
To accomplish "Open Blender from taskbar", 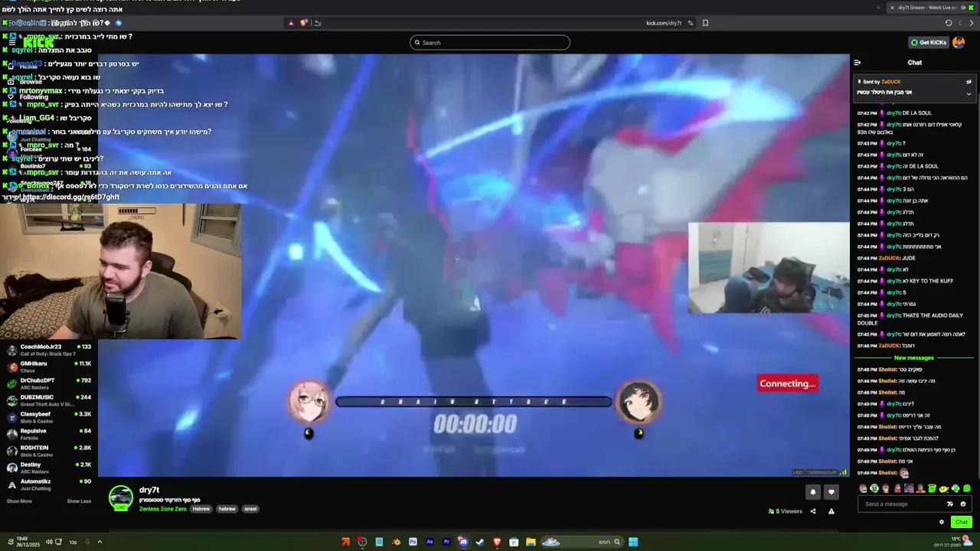I will (396, 542).
